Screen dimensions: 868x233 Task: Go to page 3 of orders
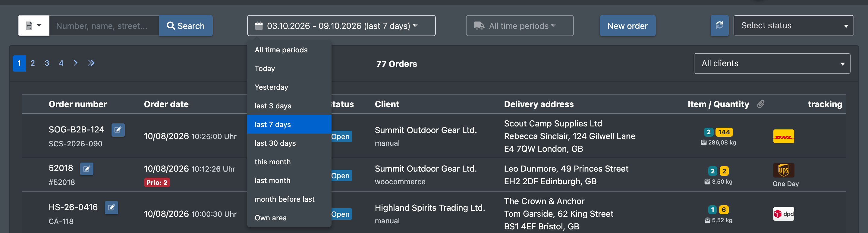(x=47, y=63)
